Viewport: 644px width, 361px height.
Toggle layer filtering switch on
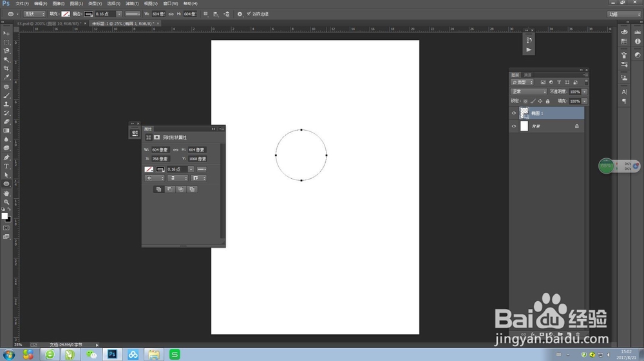point(586,82)
